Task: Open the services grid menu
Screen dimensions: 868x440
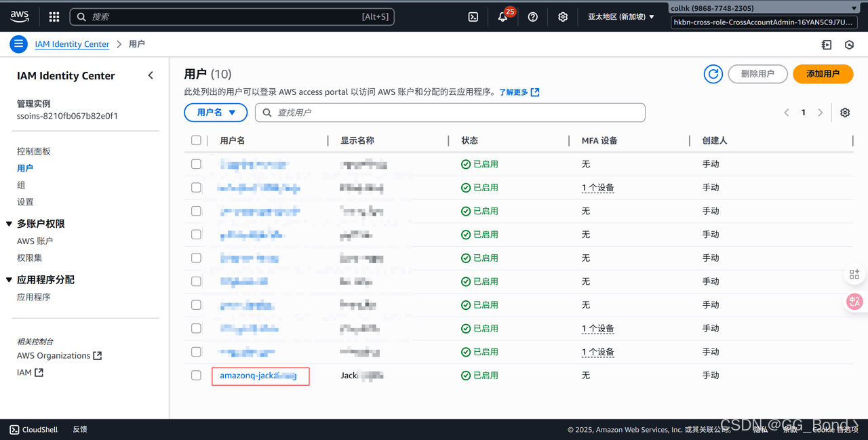Action: click(x=54, y=17)
